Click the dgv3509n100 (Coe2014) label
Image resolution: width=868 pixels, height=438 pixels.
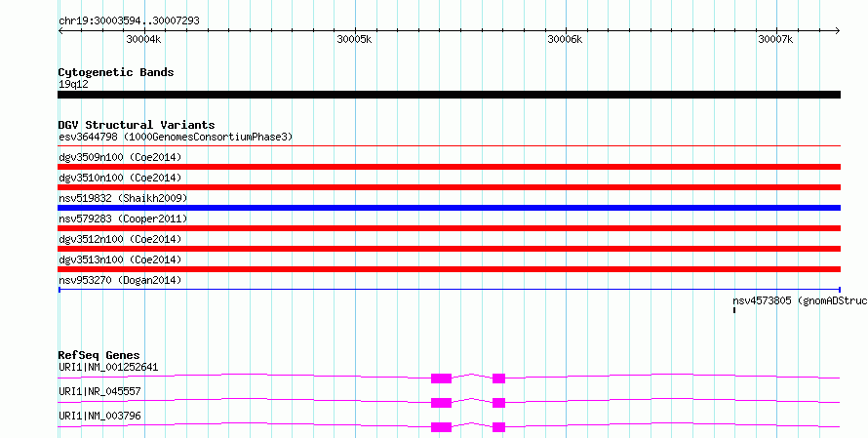120,157
